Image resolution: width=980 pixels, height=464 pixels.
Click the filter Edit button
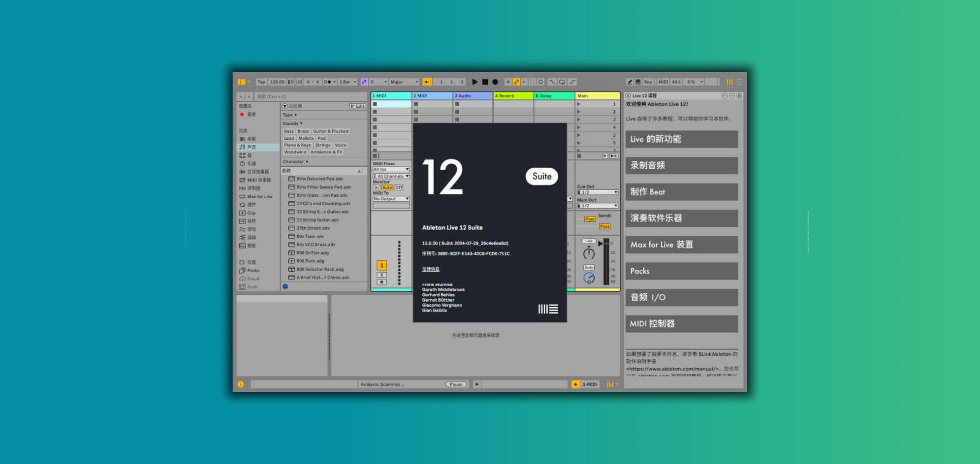[357, 106]
